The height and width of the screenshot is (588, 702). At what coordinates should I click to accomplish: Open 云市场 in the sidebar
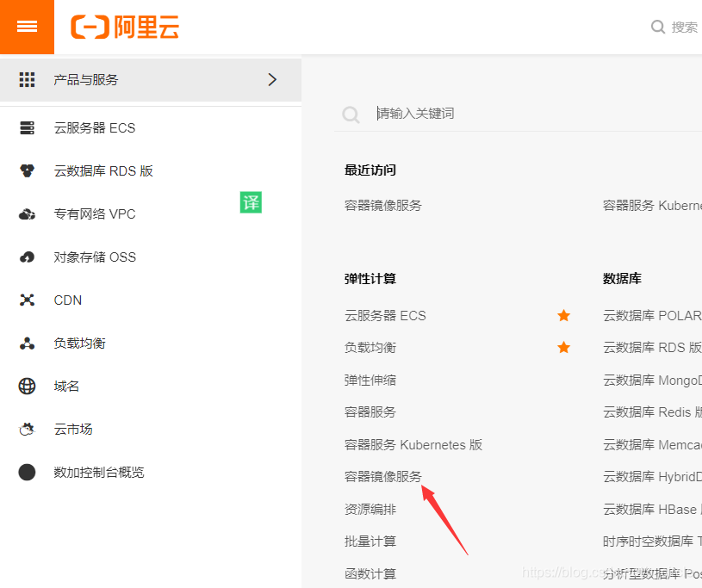73,429
